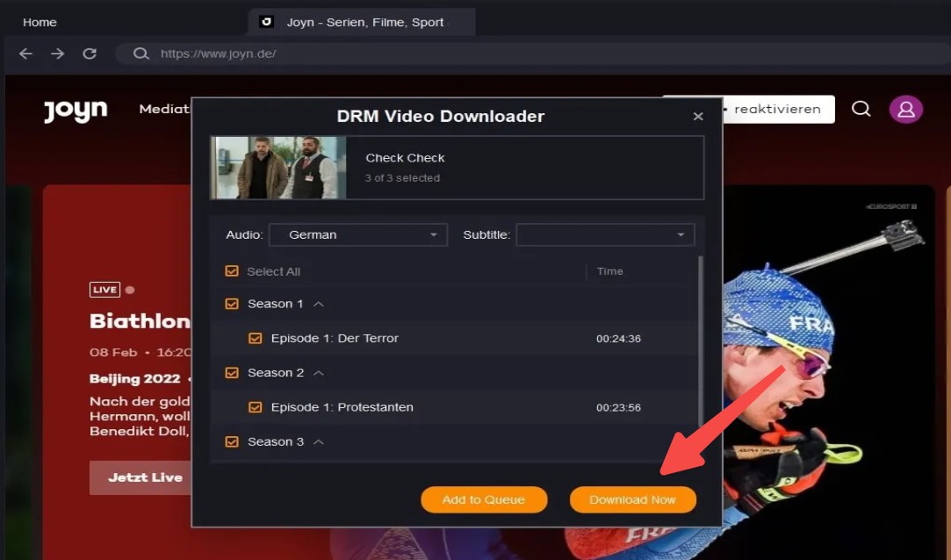Uncheck the Season 2 checkbox

click(x=232, y=373)
